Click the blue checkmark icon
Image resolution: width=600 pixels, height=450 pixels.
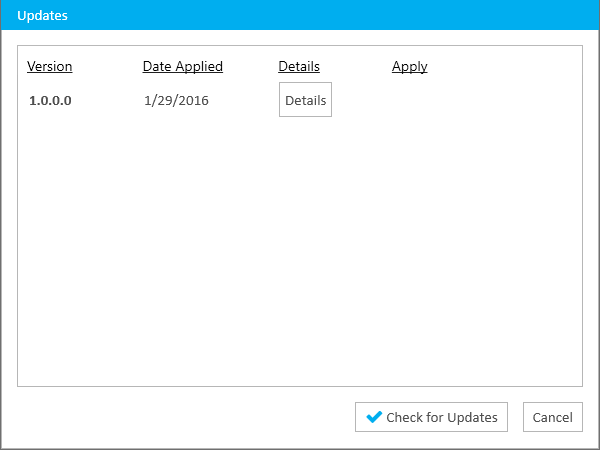(x=374, y=417)
